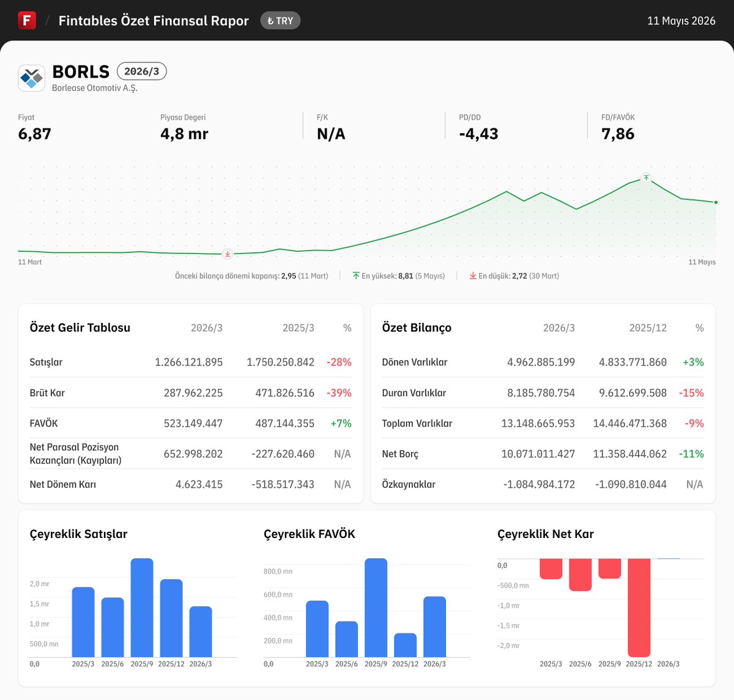Click the 2025/12 column header in Özet Bilanço
Viewport: 734px width, 700px height.
pyautogui.click(x=648, y=328)
